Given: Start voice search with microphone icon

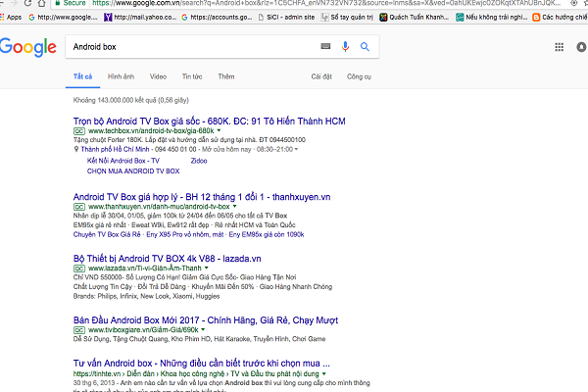Looking at the screenshot, I should (x=345, y=46).
